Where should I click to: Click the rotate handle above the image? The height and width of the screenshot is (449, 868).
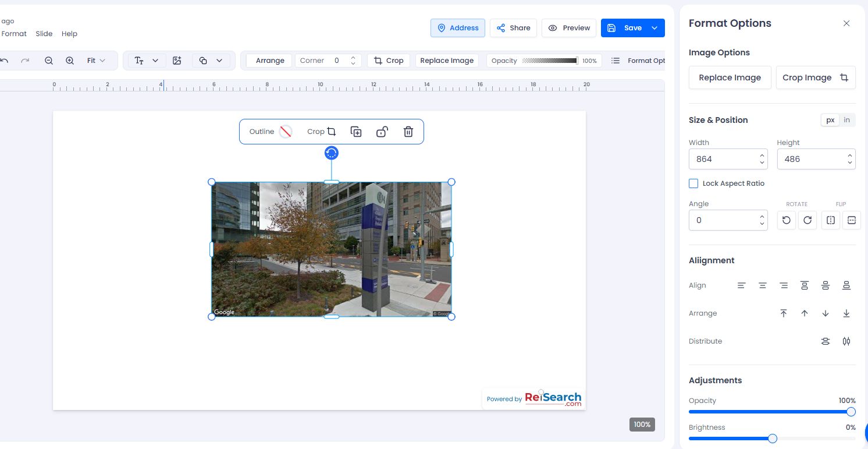(332, 153)
